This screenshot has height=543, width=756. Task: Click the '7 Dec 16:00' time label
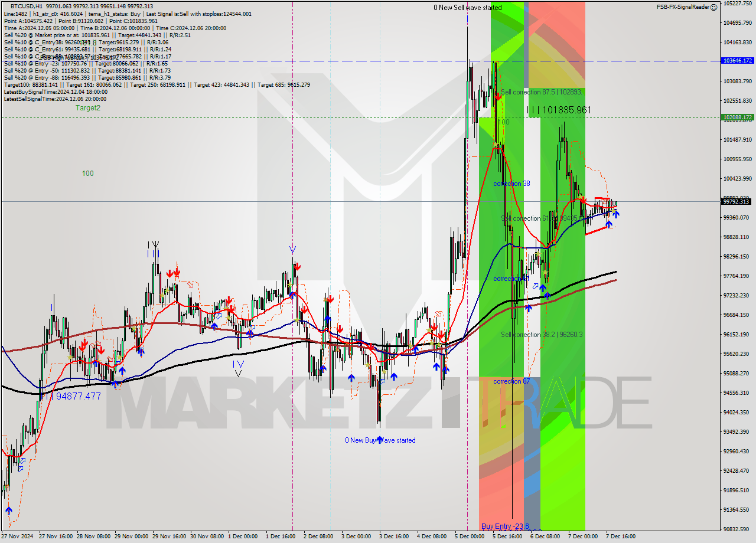[620, 537]
